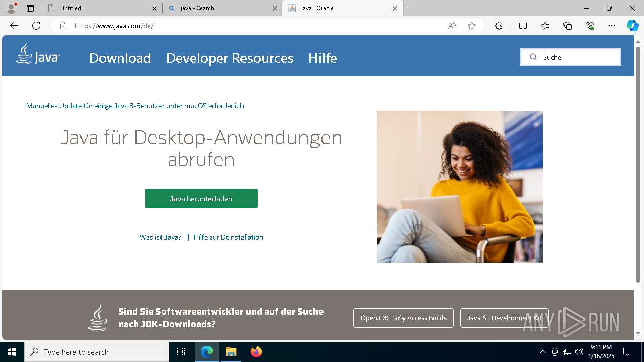The width and height of the screenshot is (644, 362).
Task: Launch Firefox from taskbar
Action: pyautogui.click(x=256, y=352)
